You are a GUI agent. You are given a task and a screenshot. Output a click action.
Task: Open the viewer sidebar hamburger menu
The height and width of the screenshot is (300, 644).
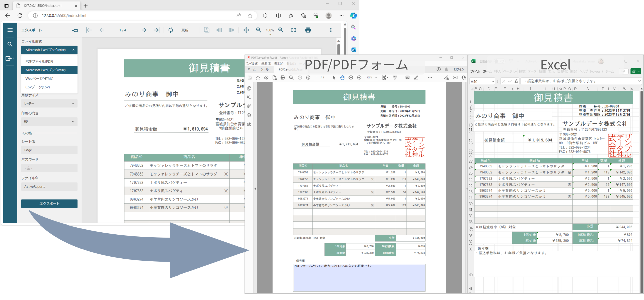coord(10,30)
